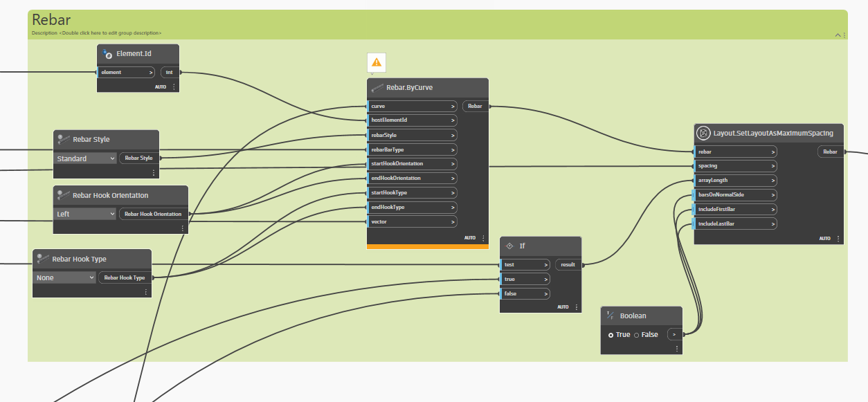
Task: Open the Rebar Hook Orientation Left dropdown
Action: (x=86, y=214)
